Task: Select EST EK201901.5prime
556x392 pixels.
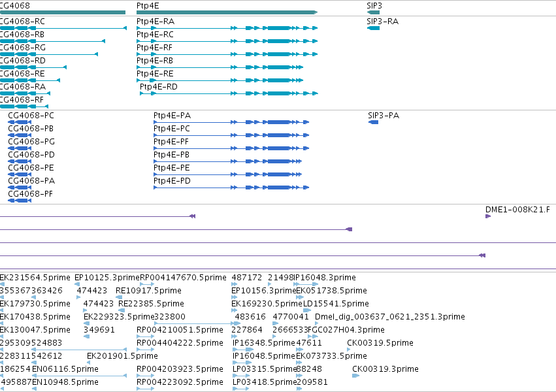Action: tap(122, 356)
